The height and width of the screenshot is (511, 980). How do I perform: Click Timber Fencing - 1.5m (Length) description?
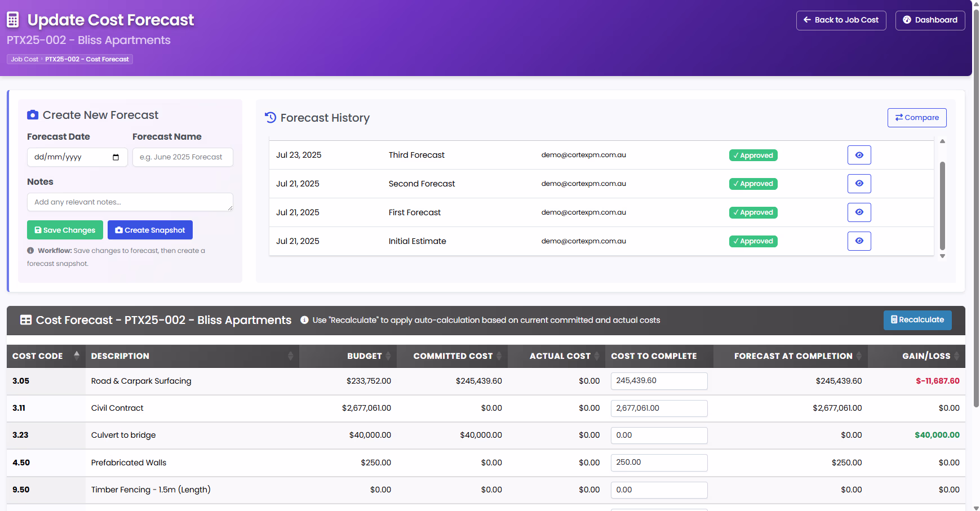pos(151,490)
